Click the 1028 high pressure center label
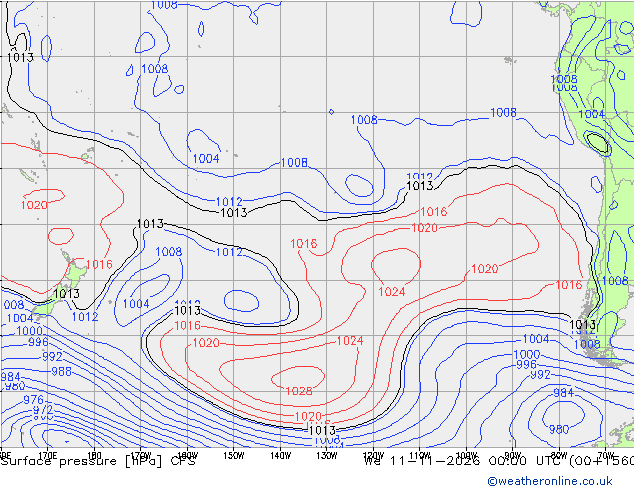Viewport: 634px width, 490px height. pos(299,391)
